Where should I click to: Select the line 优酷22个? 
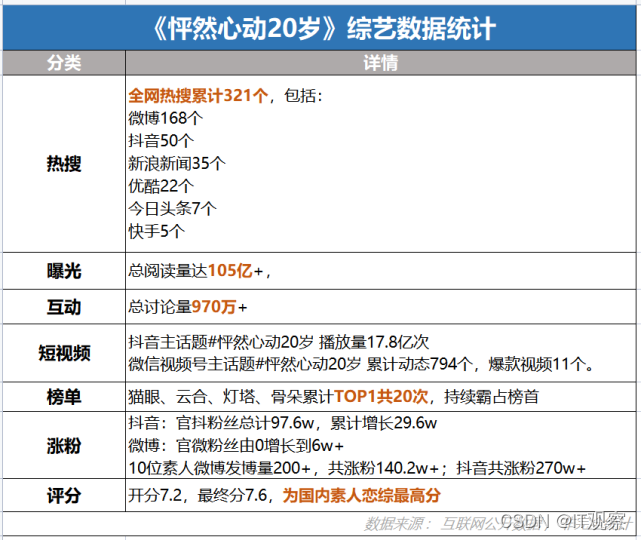(161, 186)
